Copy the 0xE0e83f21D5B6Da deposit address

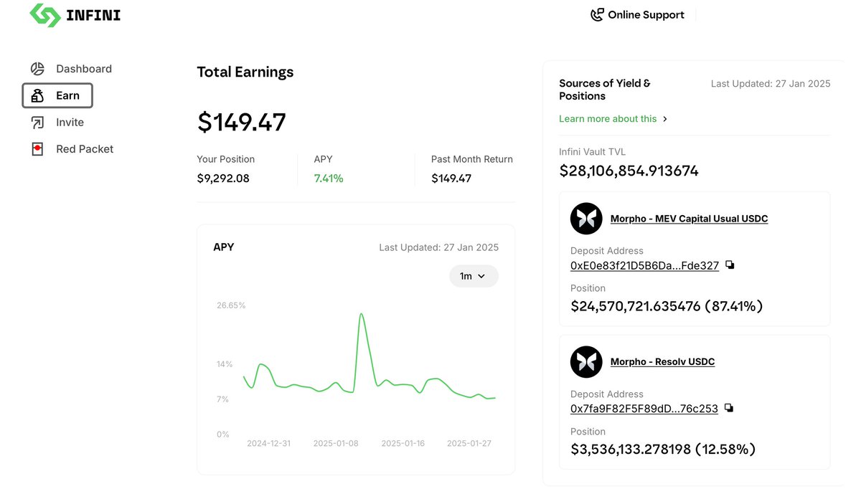click(730, 265)
